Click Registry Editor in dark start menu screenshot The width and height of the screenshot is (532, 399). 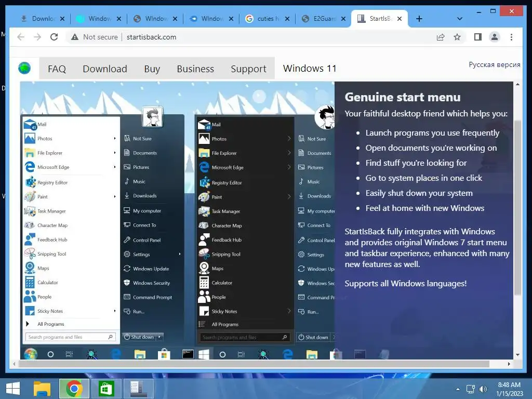click(x=227, y=183)
